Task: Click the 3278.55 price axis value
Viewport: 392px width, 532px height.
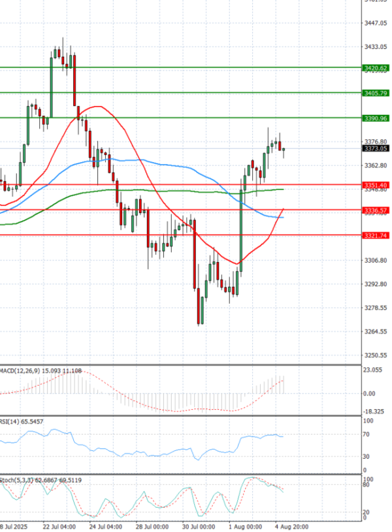Action: (376, 308)
